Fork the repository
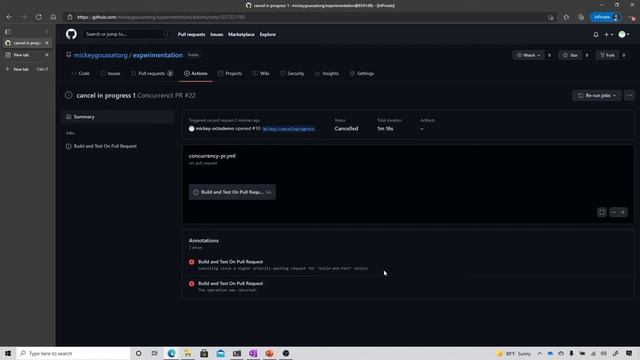 [607, 55]
